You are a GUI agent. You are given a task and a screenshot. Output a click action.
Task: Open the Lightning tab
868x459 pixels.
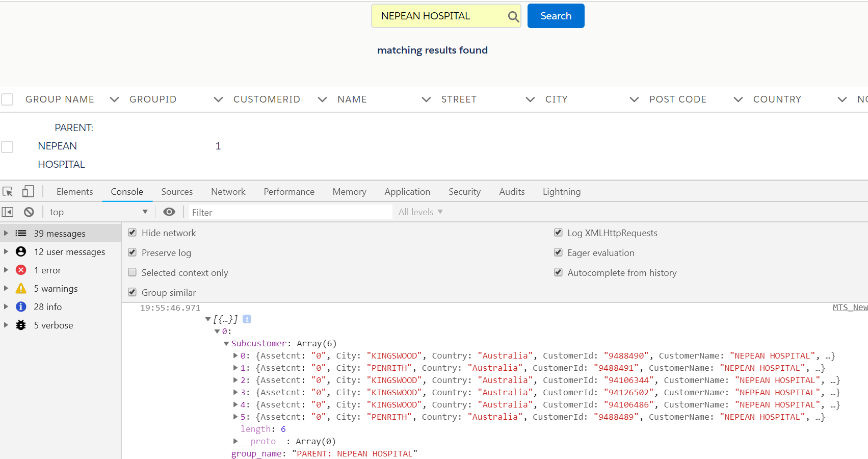click(562, 192)
